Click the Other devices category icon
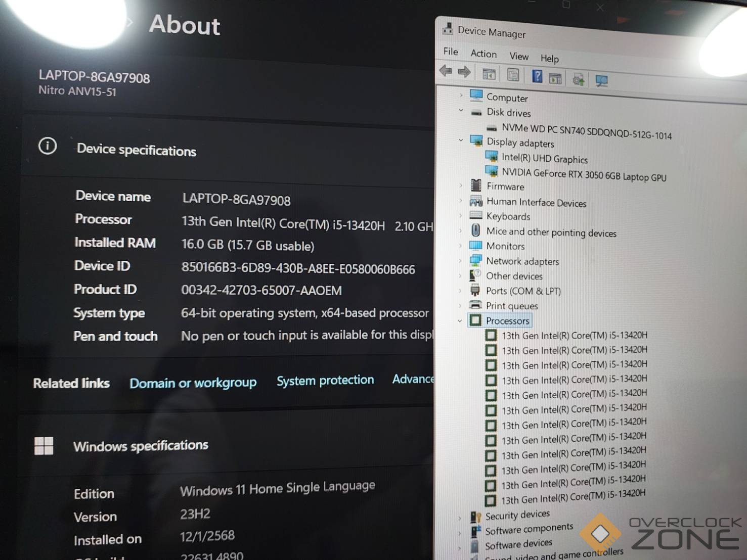This screenshot has height=560, width=747. (475, 275)
